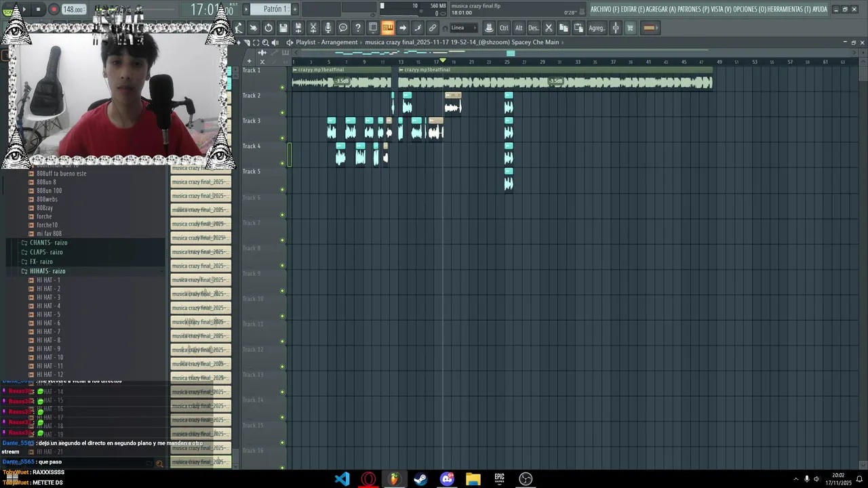Open the ARCHIVO (F) menu
The height and width of the screenshot is (488, 868).
tap(605, 9)
